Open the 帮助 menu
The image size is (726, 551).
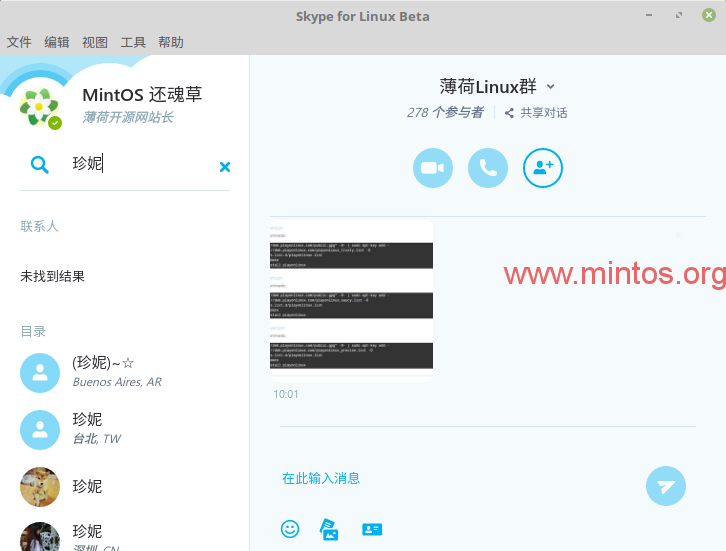pos(171,42)
